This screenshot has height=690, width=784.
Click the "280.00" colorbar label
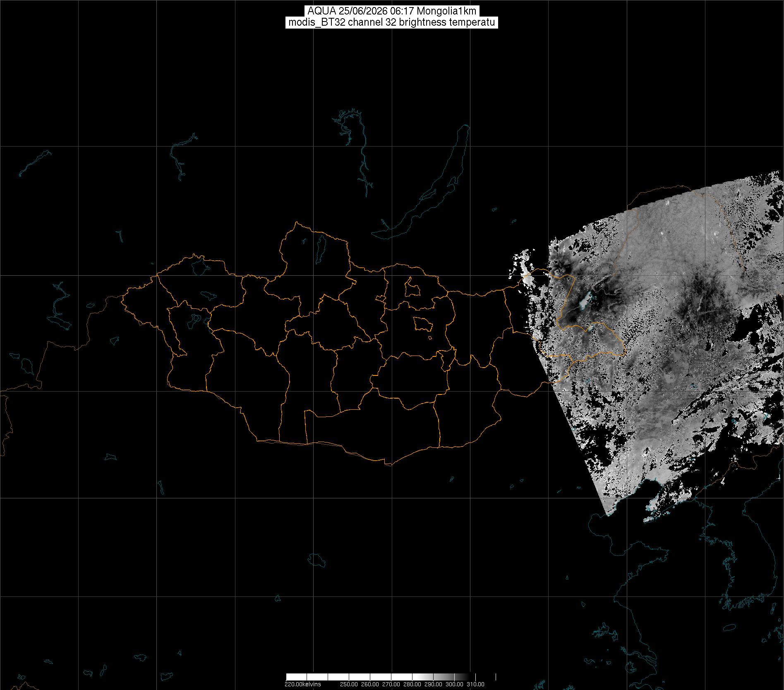(412, 684)
